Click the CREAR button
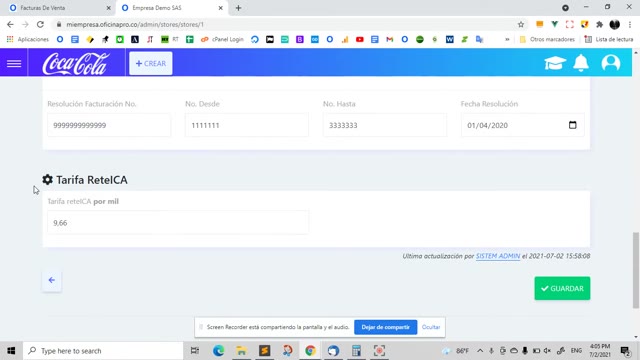640x360 pixels. coord(151,63)
